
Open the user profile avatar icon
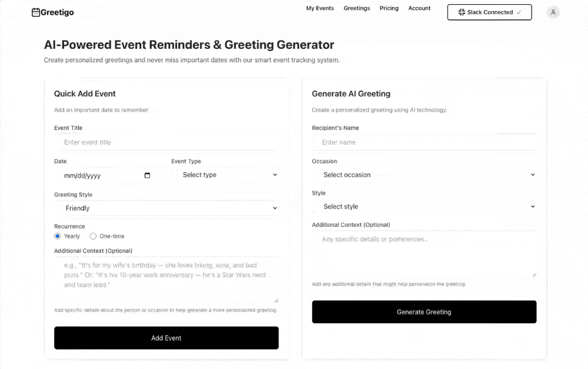[x=553, y=12]
